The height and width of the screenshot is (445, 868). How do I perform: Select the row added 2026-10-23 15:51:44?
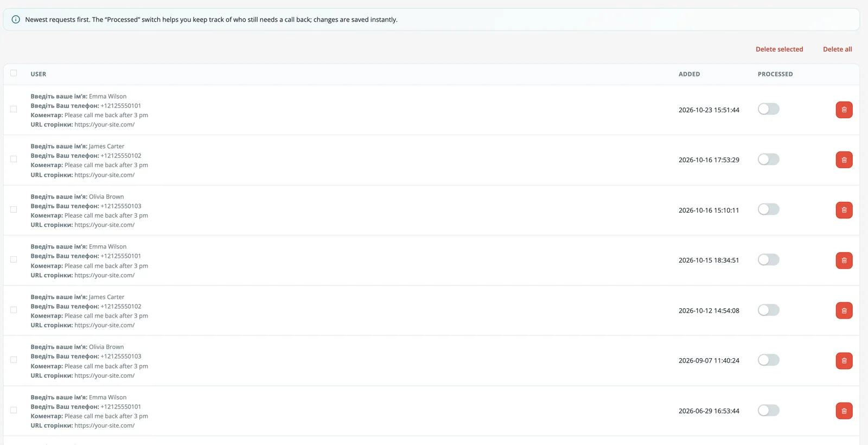pos(14,109)
